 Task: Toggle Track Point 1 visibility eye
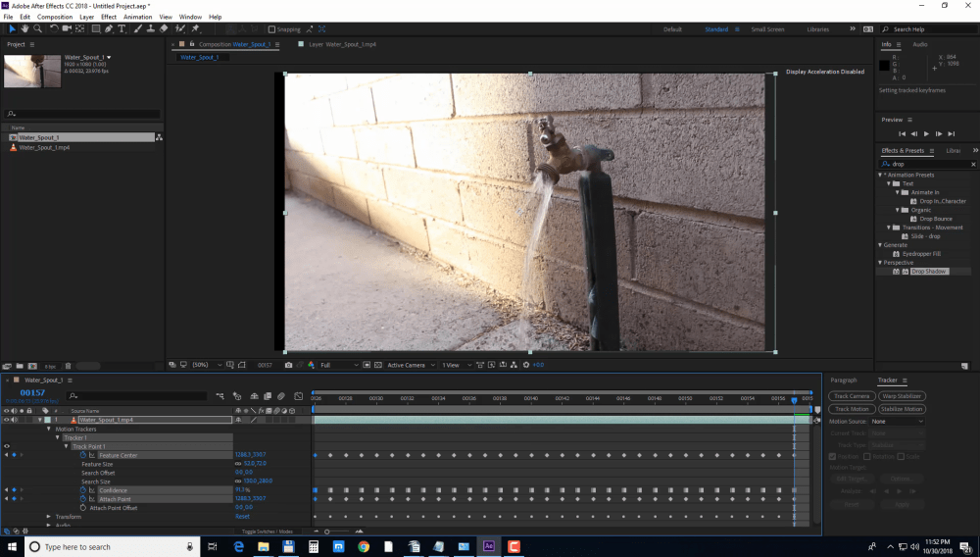[7, 446]
